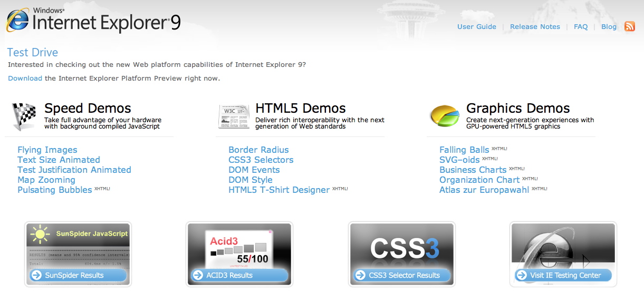This screenshot has height=294, width=644.
Task: Click the Internet Explorer 9 logo
Action: coord(93,21)
